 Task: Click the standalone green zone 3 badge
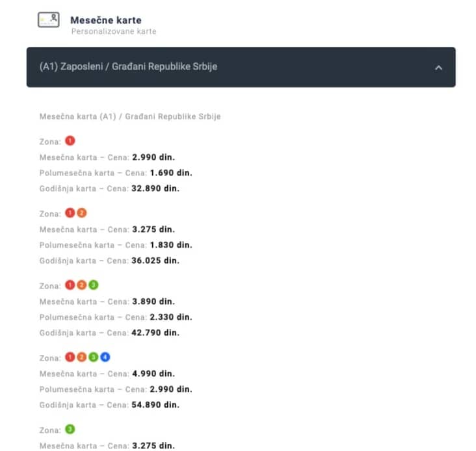point(70,430)
